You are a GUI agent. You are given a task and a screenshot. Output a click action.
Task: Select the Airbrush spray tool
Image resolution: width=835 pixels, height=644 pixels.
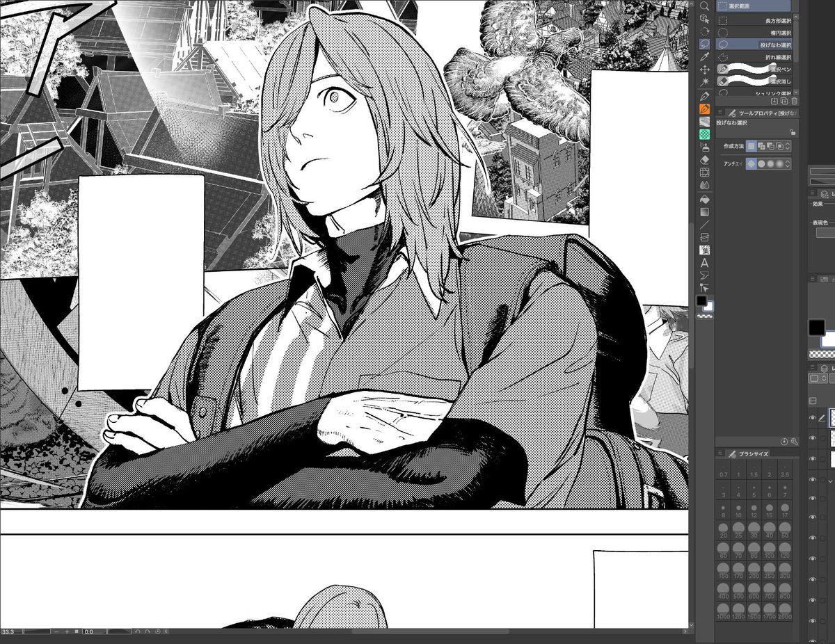click(704, 147)
